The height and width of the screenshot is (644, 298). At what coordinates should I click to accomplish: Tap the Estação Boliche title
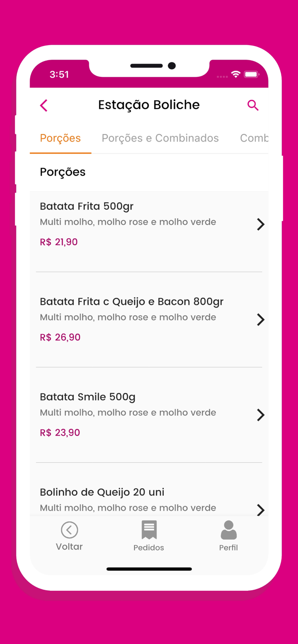tap(149, 105)
